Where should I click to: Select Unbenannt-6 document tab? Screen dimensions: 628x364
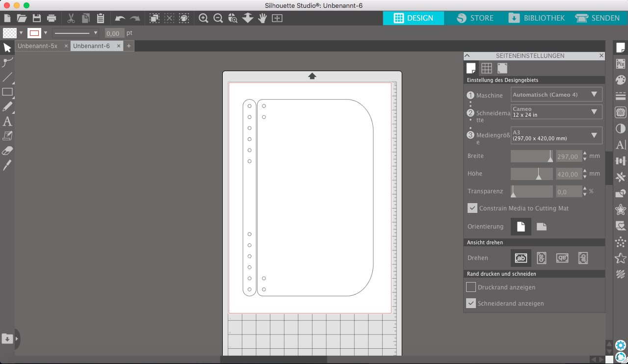91,46
